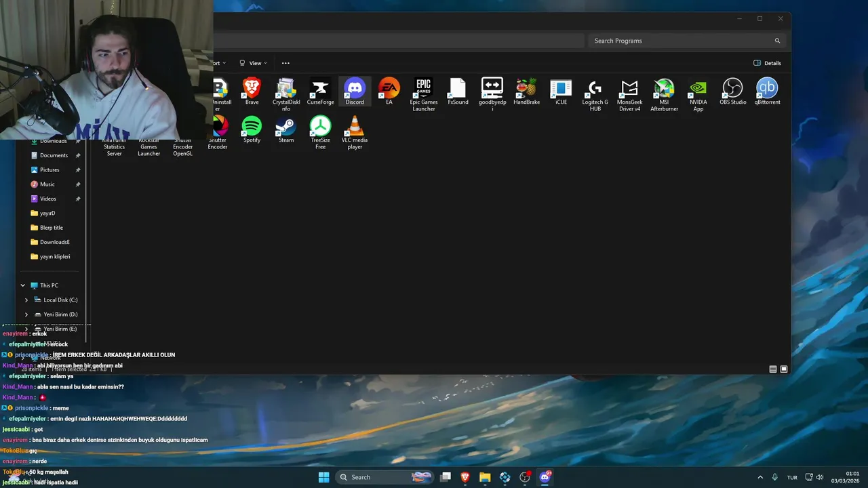Open Discord from the taskbar
This screenshot has width=868, height=488.
pyautogui.click(x=545, y=477)
